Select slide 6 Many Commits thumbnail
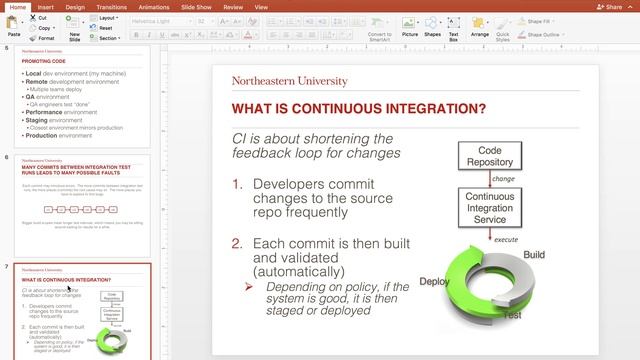The height and width of the screenshot is (360, 640). pyautogui.click(x=82, y=206)
